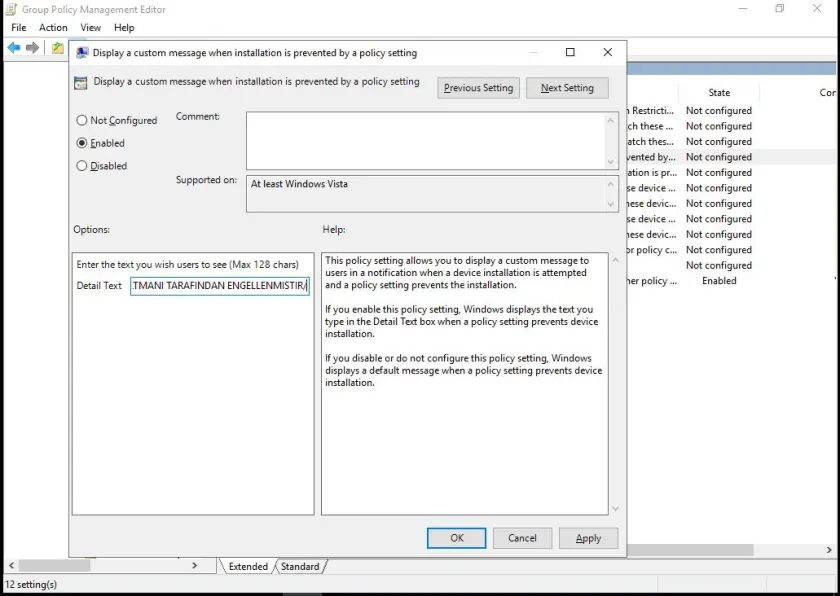The image size is (840, 596).
Task: Click the Group Policy Management Editor title icon
Action: [x=11, y=9]
